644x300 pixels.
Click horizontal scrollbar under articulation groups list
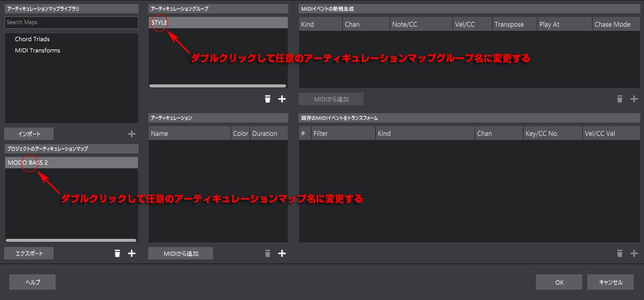click(217, 86)
